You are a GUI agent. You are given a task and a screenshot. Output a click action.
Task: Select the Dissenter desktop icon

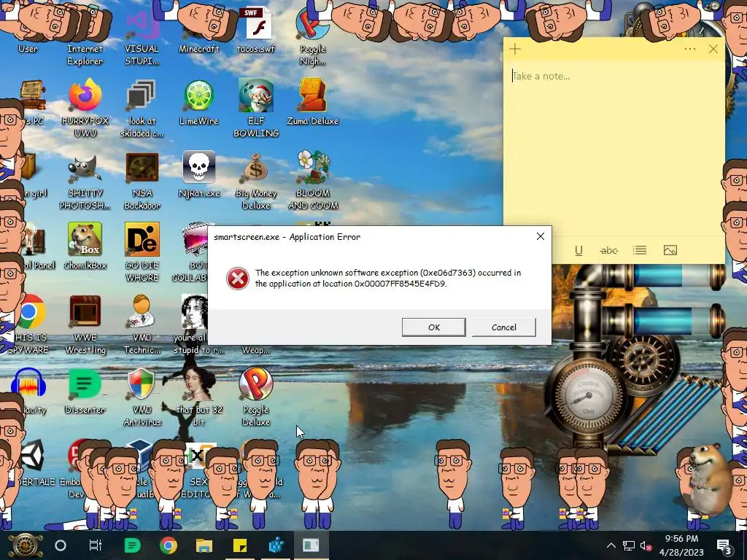click(x=85, y=391)
